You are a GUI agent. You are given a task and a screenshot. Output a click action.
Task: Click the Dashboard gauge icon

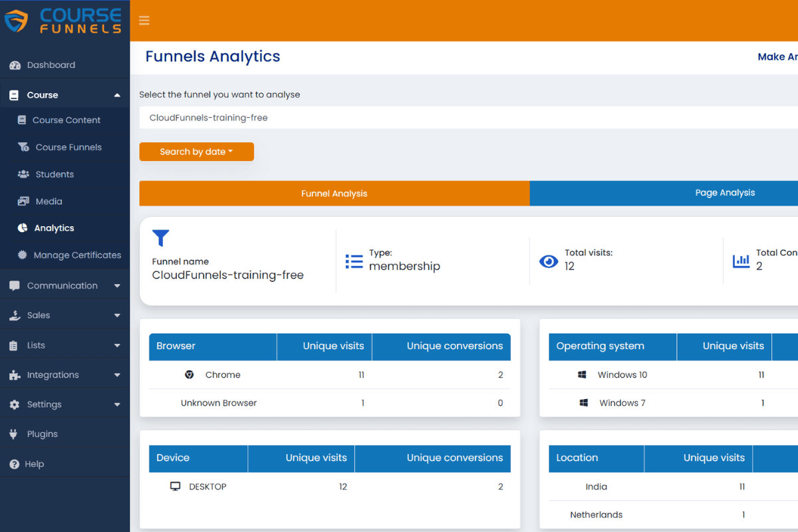coord(15,65)
